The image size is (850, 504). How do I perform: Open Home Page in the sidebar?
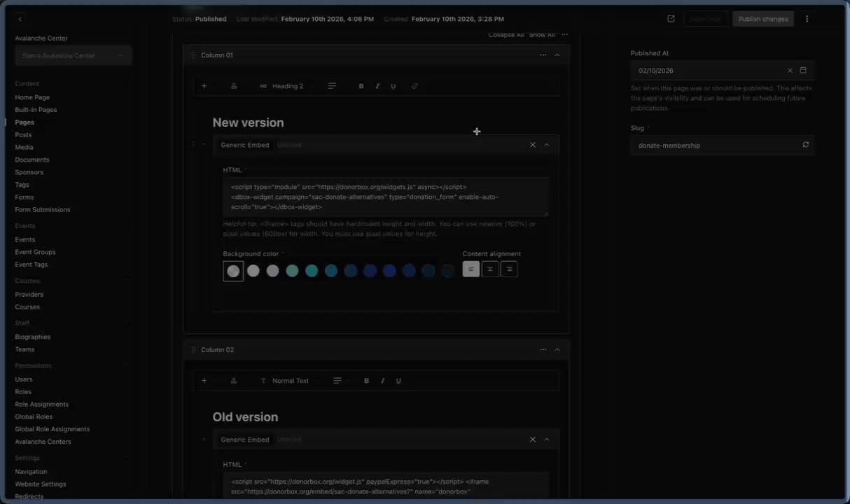[x=32, y=97]
